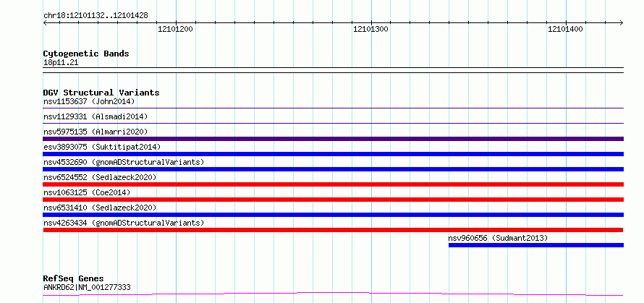Open variant nsv4263434 (gnomADStructuralVariants) label
This screenshot has width=644, height=303.
124,223
